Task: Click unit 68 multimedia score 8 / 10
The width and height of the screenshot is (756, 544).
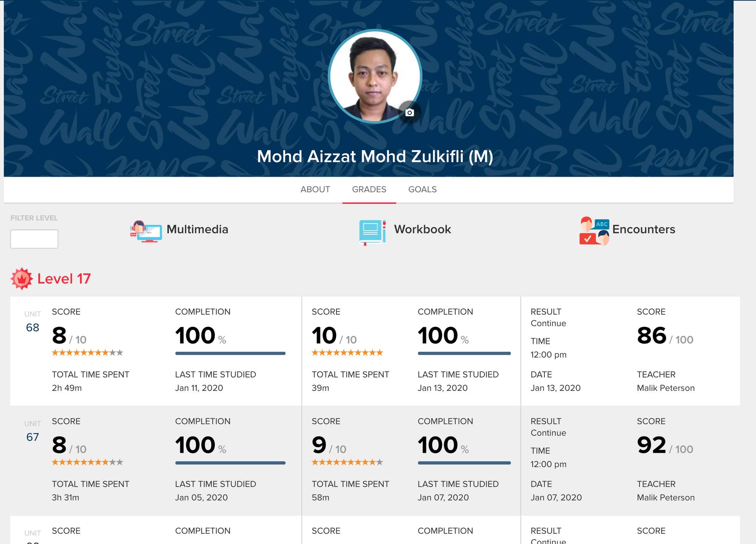Action: click(69, 336)
